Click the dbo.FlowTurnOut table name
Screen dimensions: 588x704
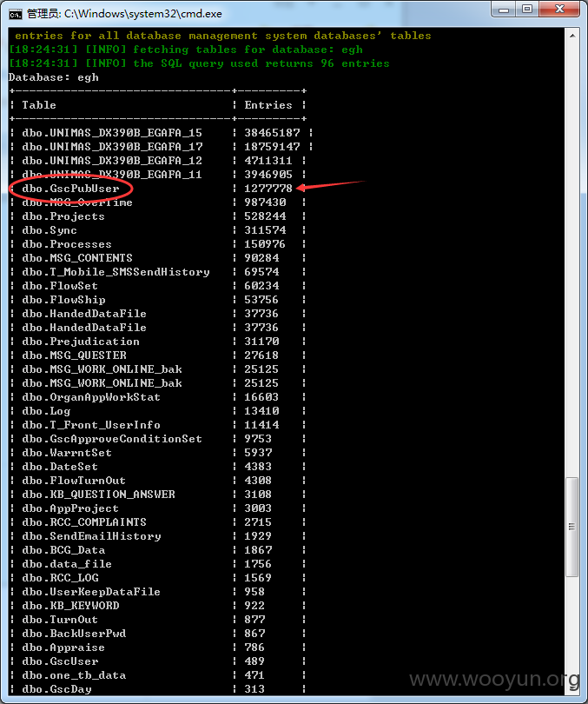74,481
